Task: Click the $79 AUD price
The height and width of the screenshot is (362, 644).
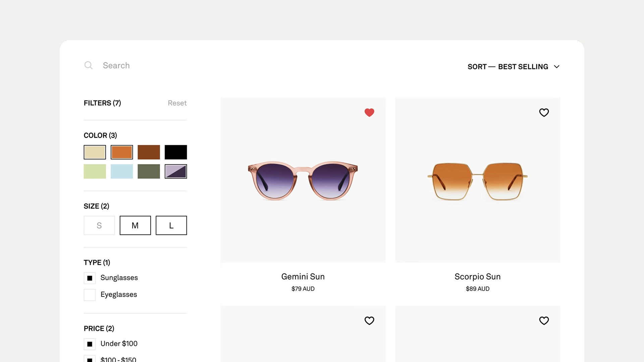Action: pyautogui.click(x=303, y=289)
